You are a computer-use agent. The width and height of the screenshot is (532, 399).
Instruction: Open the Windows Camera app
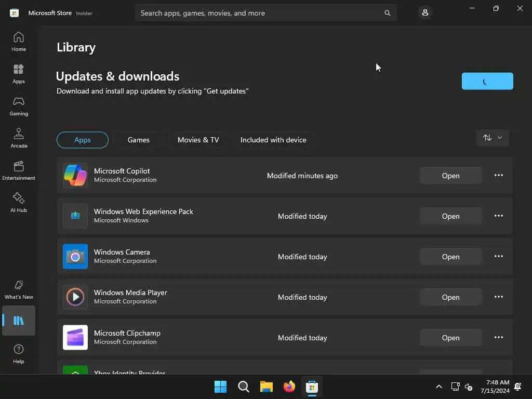click(450, 257)
